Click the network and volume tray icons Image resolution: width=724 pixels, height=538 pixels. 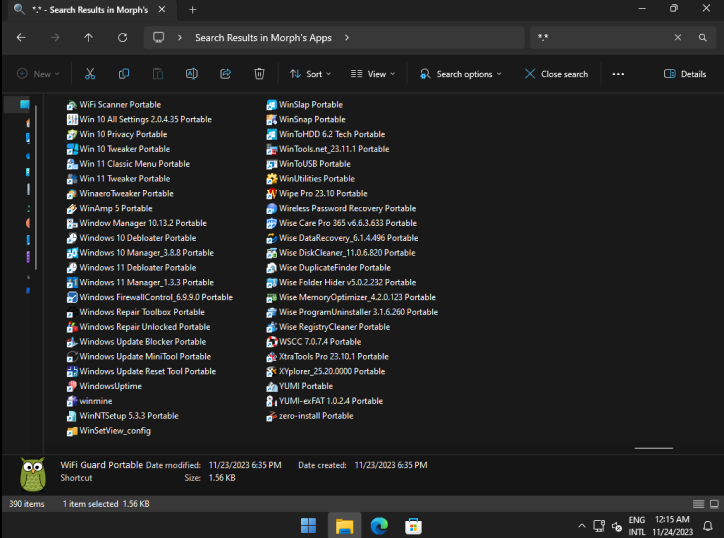coord(608,526)
